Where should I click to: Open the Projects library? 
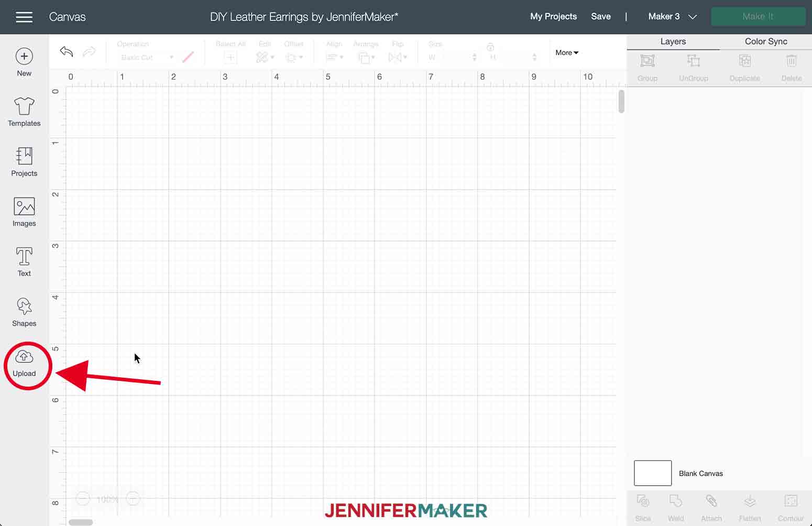tap(24, 162)
